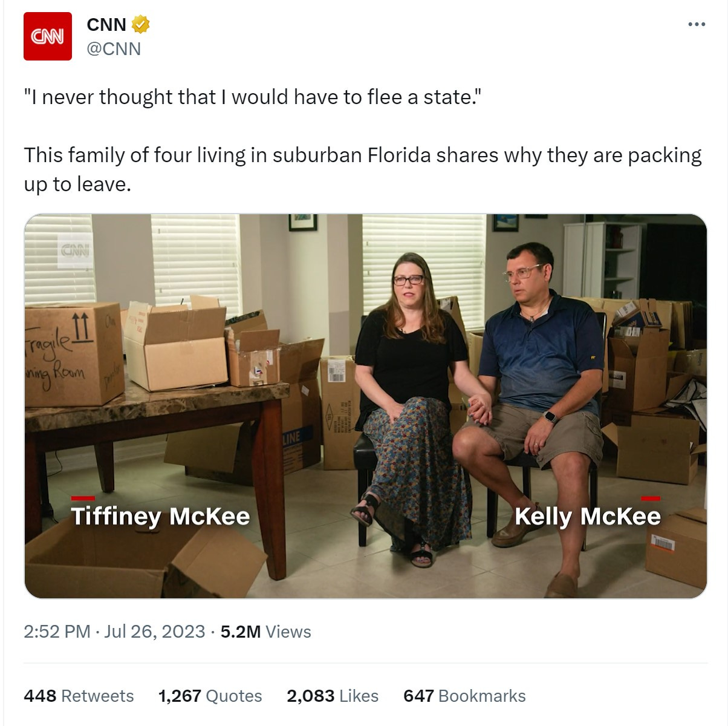This screenshot has width=728, height=726.
Task: Open the @CNN handle link
Action: tap(114, 49)
